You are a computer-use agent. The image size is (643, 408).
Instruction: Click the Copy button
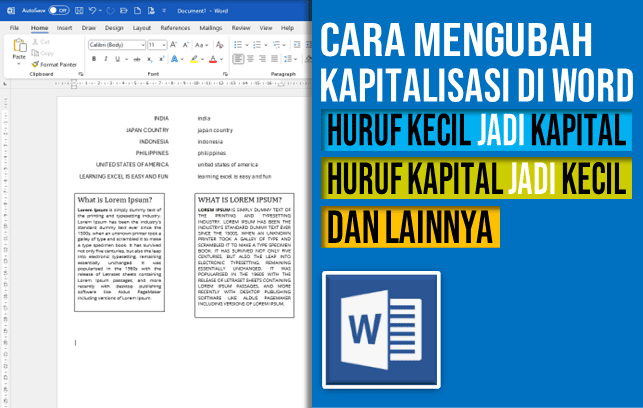(x=43, y=53)
